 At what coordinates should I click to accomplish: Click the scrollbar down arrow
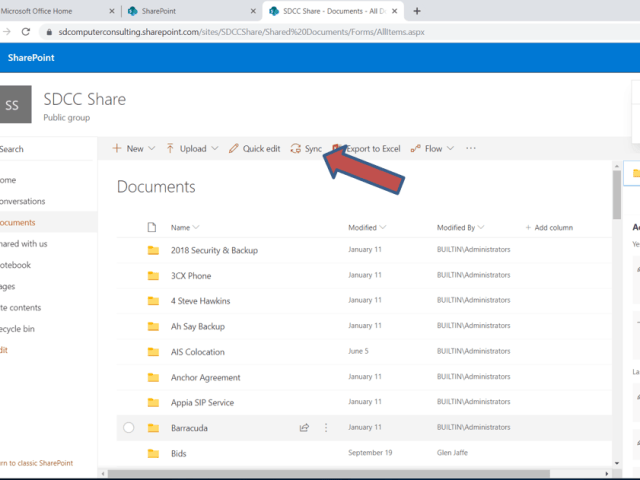[x=617, y=463]
